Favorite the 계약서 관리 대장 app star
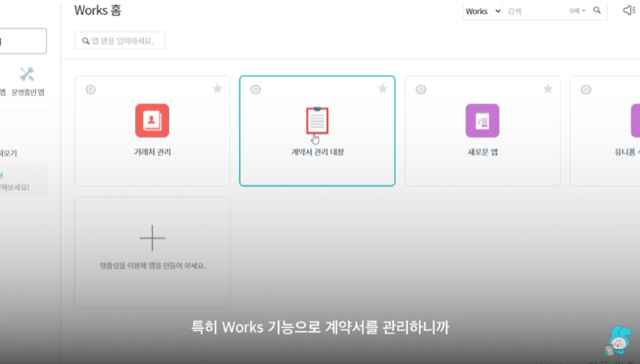This screenshot has width=640, height=364. [x=382, y=88]
